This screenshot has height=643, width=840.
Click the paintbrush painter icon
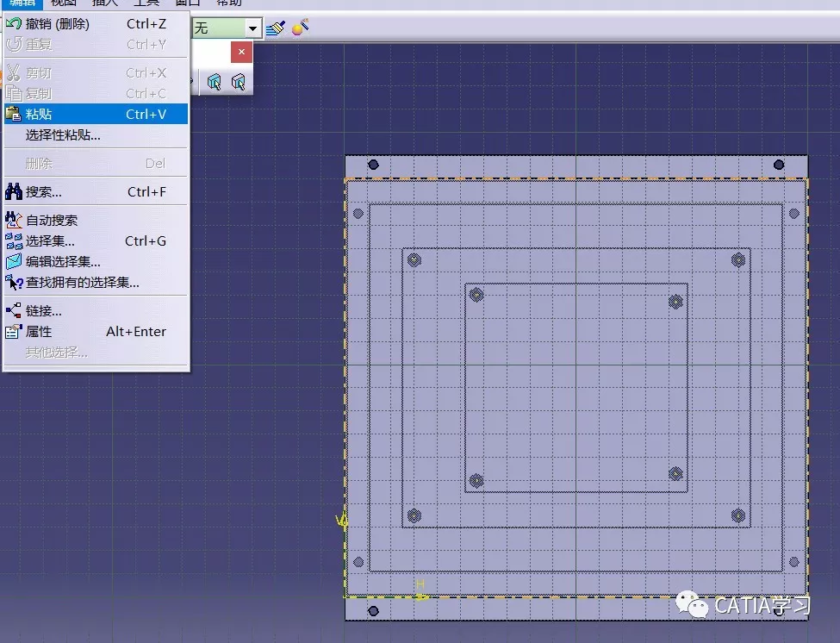click(276, 28)
